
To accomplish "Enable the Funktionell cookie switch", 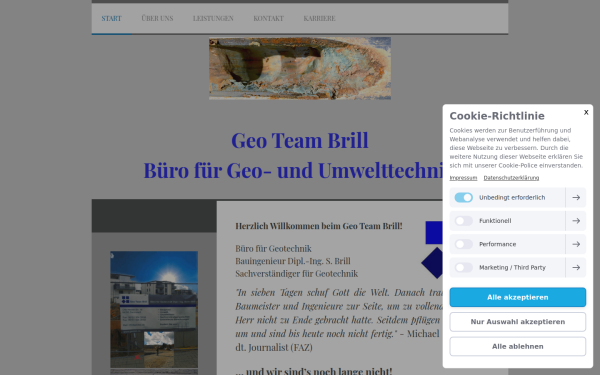I will 463,221.
